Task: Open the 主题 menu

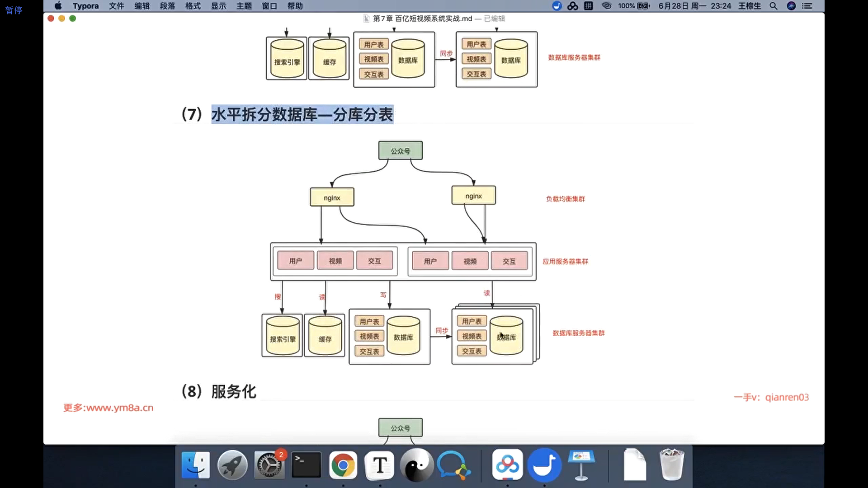Action: pos(244,6)
